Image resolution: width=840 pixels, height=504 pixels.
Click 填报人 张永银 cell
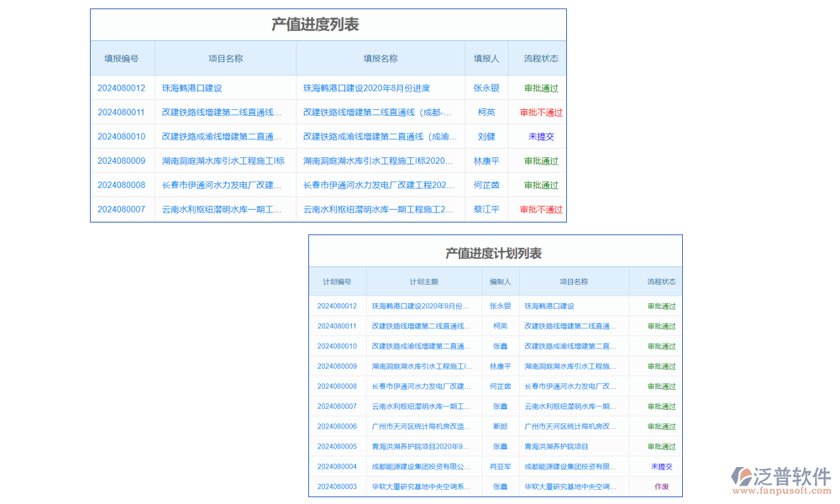[486, 87]
